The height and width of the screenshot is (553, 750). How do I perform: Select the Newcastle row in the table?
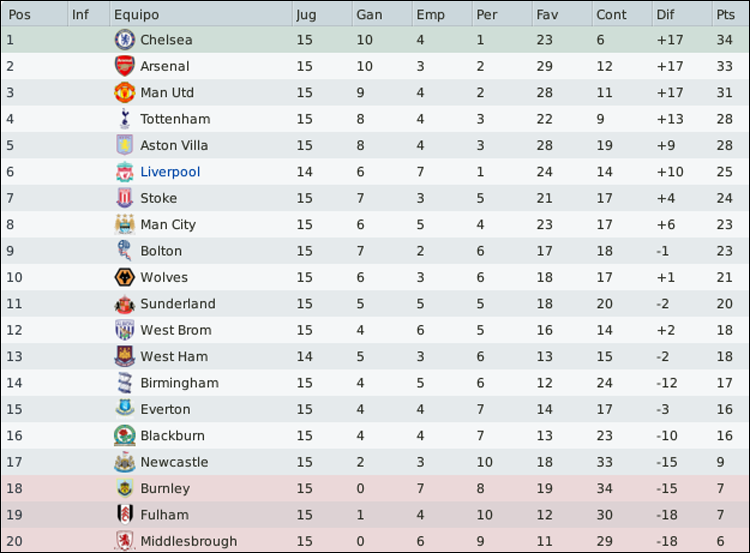[375, 462]
